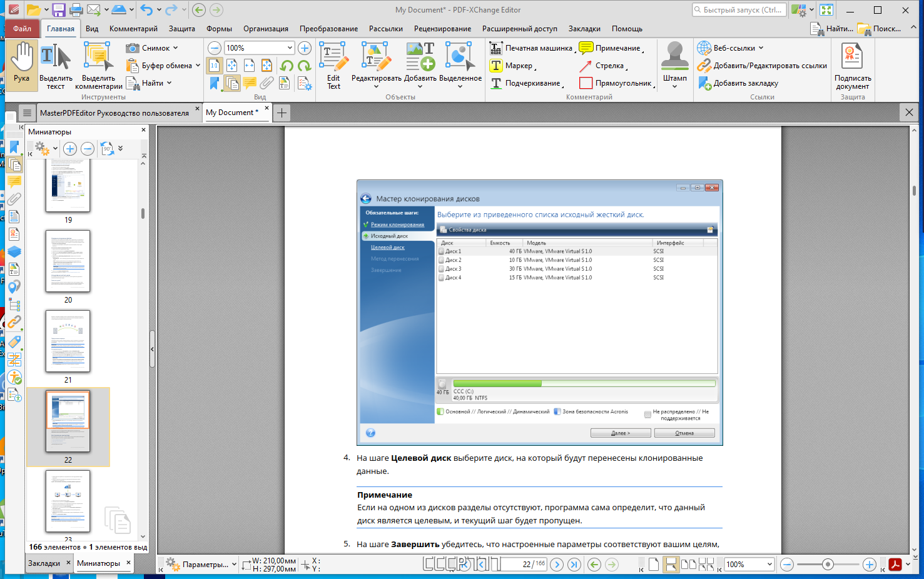Expand the Буфер обмена dropdown
Image resolution: width=924 pixels, height=579 pixels.
[x=198, y=66]
